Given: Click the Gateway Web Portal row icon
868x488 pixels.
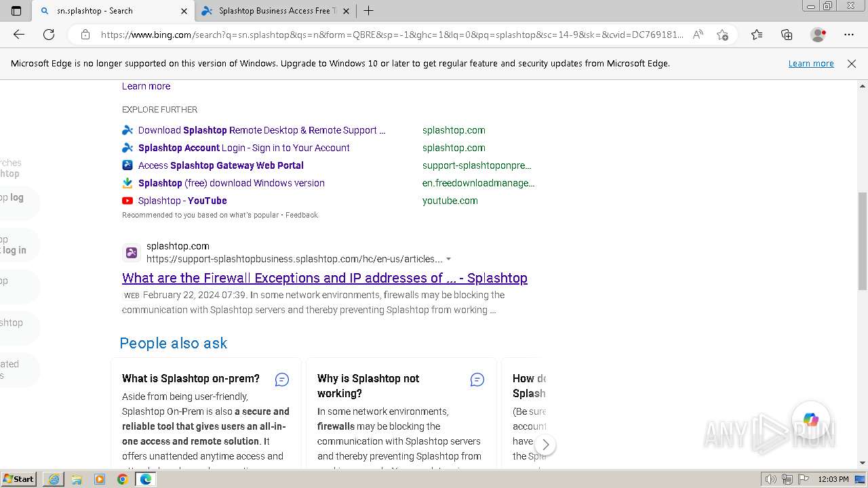Looking at the screenshot, I should [127, 165].
